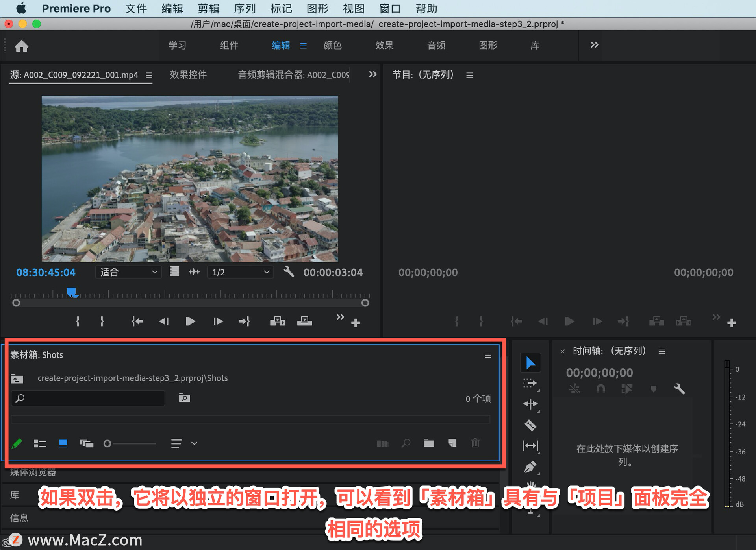The image size is (756, 550).
Task: Open Sort Icons menu in bin
Action: point(176,443)
